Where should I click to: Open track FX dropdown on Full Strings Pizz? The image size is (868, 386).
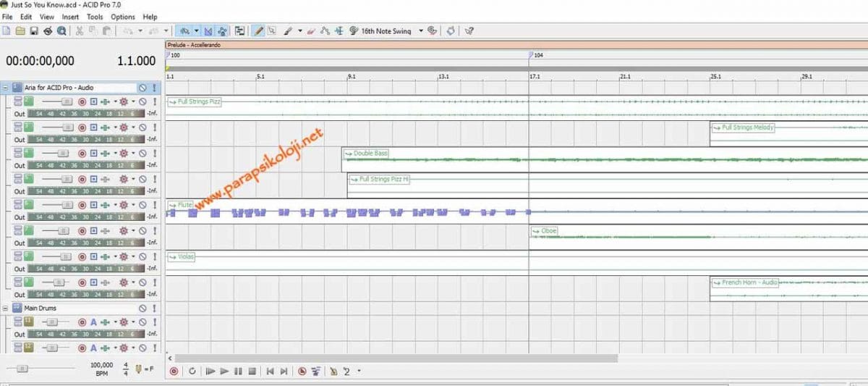coord(114,102)
